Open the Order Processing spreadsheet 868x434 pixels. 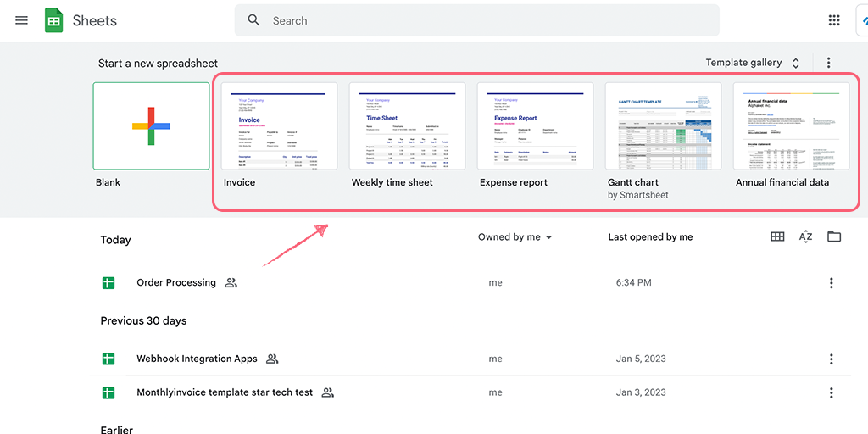click(176, 282)
